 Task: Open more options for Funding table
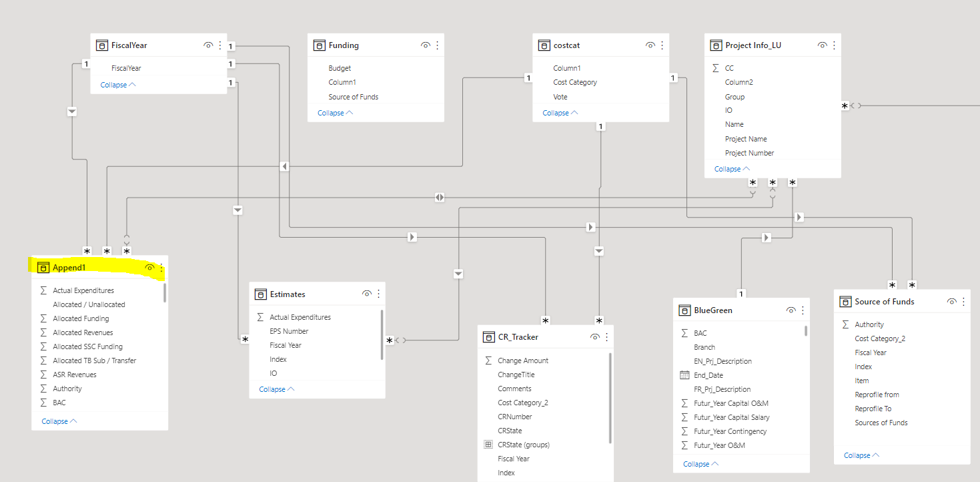[x=438, y=45]
